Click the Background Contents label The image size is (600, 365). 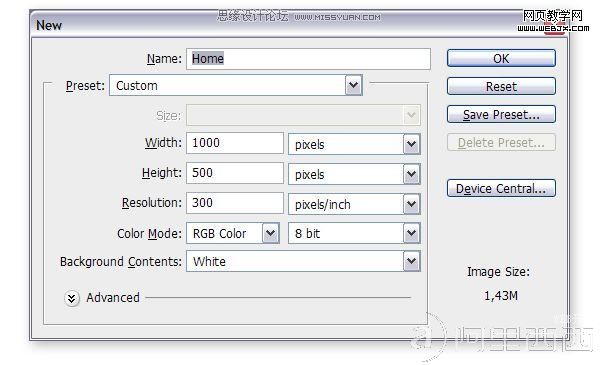click(x=121, y=262)
